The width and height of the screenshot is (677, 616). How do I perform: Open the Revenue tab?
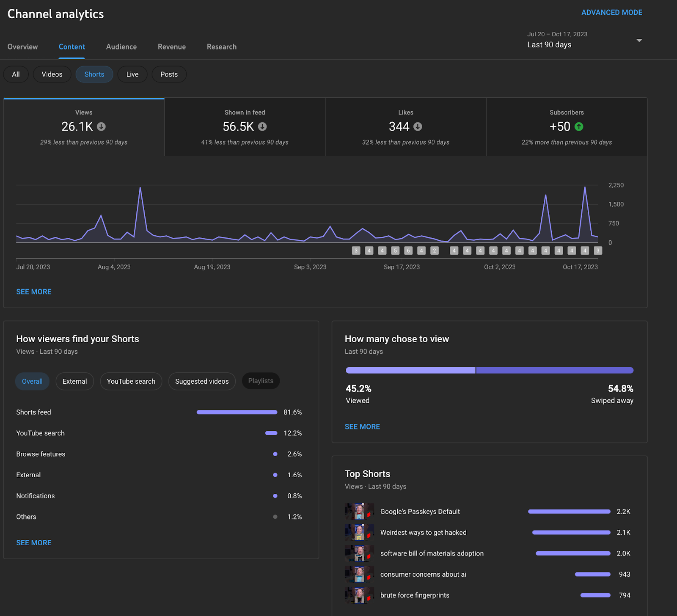(172, 47)
